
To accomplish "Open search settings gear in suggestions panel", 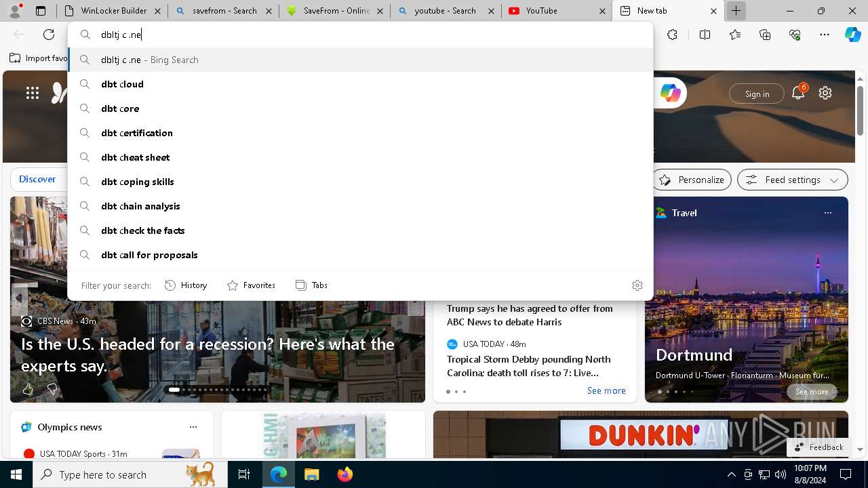I will pos(637,285).
